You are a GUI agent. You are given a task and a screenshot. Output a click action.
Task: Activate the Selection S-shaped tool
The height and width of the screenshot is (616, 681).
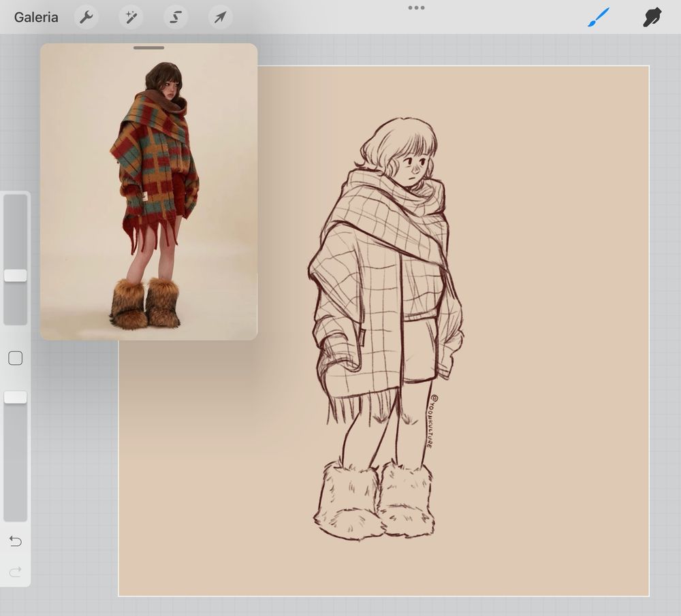tap(176, 17)
